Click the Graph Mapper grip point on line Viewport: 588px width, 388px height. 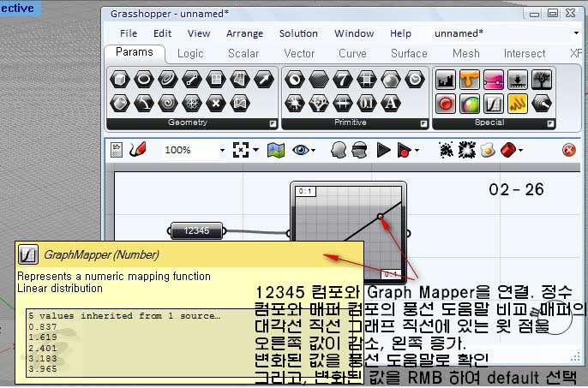tap(381, 217)
